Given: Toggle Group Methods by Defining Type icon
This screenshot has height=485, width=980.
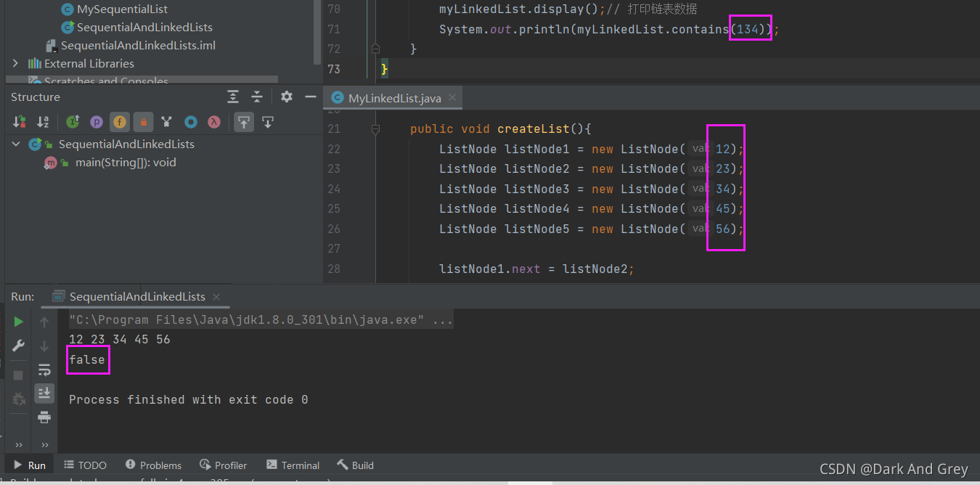Looking at the screenshot, I should pyautogui.click(x=167, y=122).
